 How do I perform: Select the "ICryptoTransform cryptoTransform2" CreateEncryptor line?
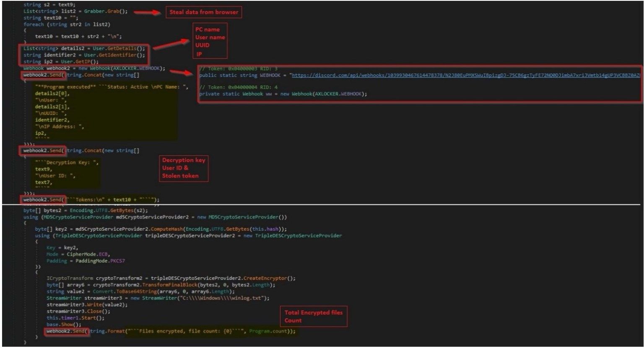(171, 278)
